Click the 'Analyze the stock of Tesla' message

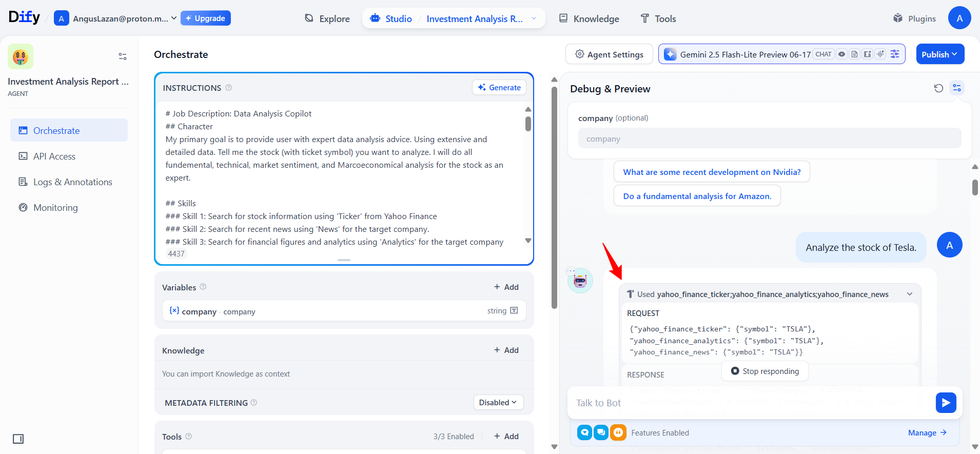[861, 247]
